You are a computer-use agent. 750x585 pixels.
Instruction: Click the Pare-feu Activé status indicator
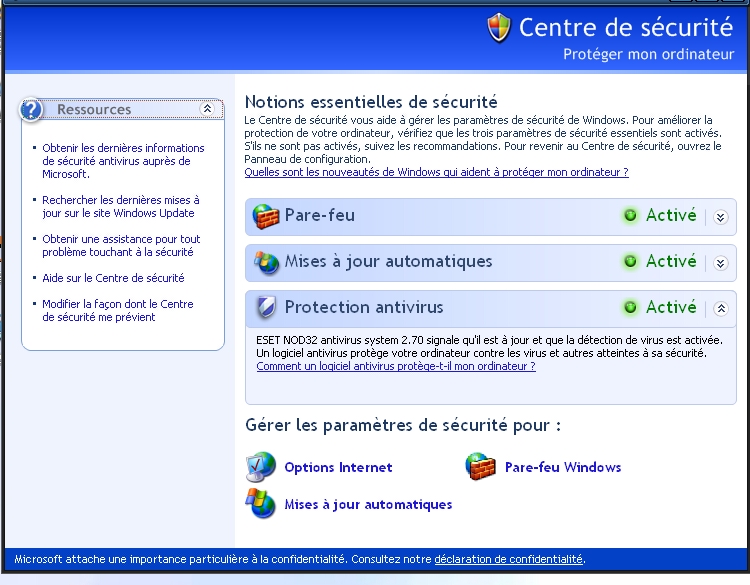pyautogui.click(x=660, y=216)
